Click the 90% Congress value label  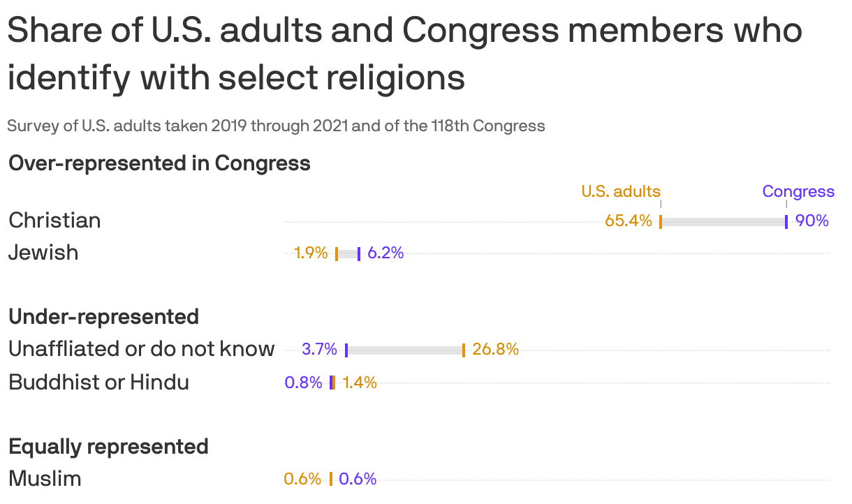point(811,221)
